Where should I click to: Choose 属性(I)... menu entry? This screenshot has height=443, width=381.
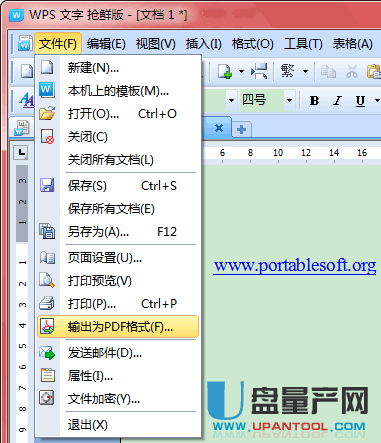point(118,376)
